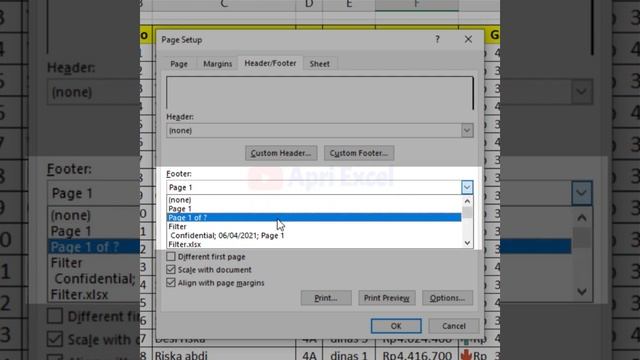This screenshot has height=360, width=640.
Task: Choose Filter.xlsx footer option
Action: (314, 244)
